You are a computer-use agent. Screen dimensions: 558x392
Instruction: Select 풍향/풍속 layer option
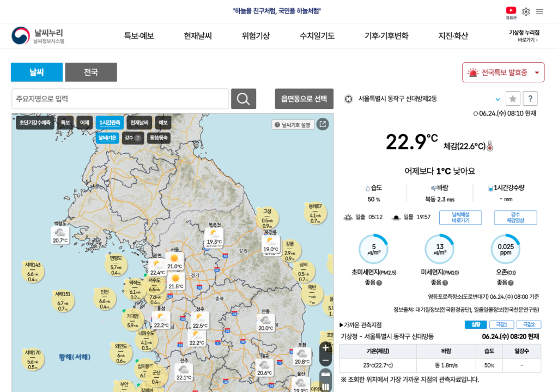159,138
